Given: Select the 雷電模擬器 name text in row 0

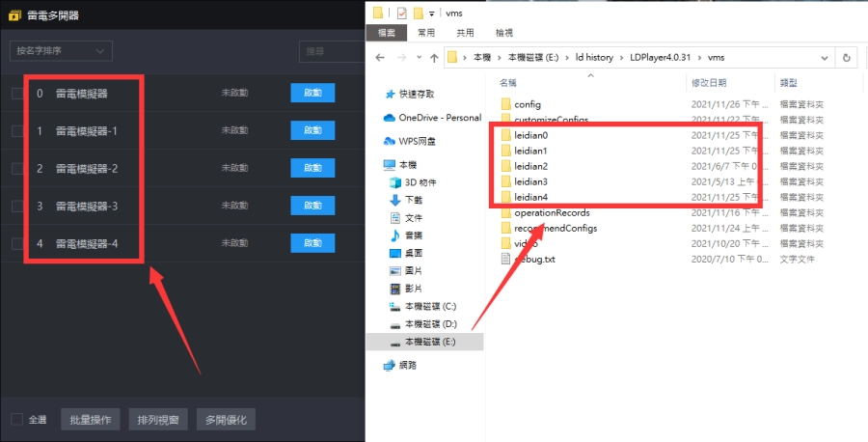Looking at the screenshot, I should (81, 94).
